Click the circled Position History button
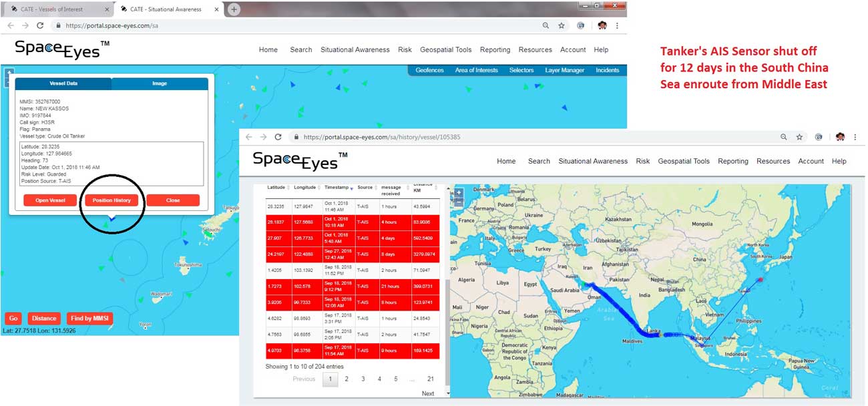 pos(111,199)
